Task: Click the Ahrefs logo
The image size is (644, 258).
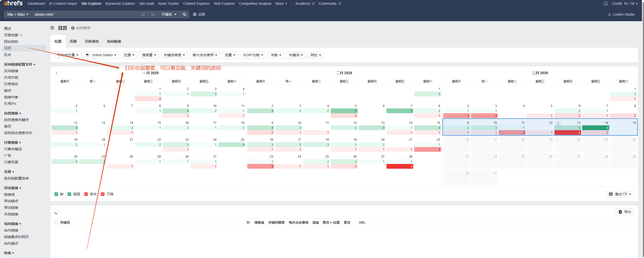Action: click(13, 3)
